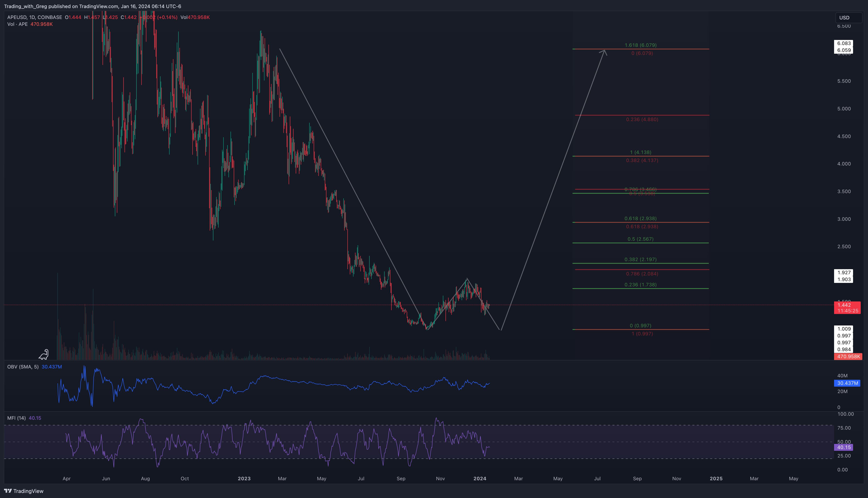868x498 pixels.
Task: Click the 2024 label on the time axis
Action: pos(480,478)
